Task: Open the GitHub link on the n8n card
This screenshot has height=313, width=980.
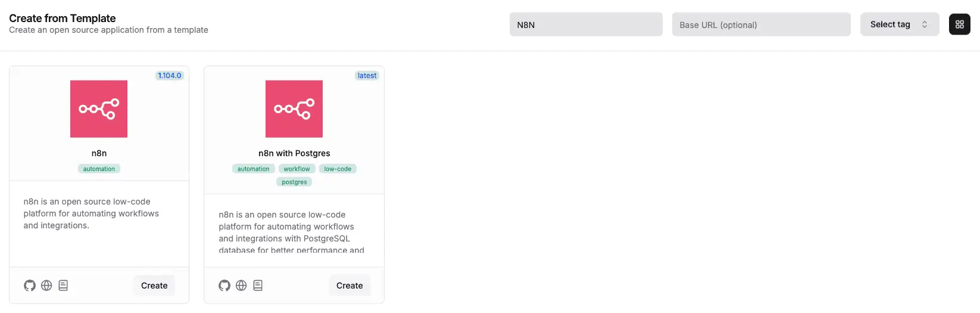Action: [30, 286]
